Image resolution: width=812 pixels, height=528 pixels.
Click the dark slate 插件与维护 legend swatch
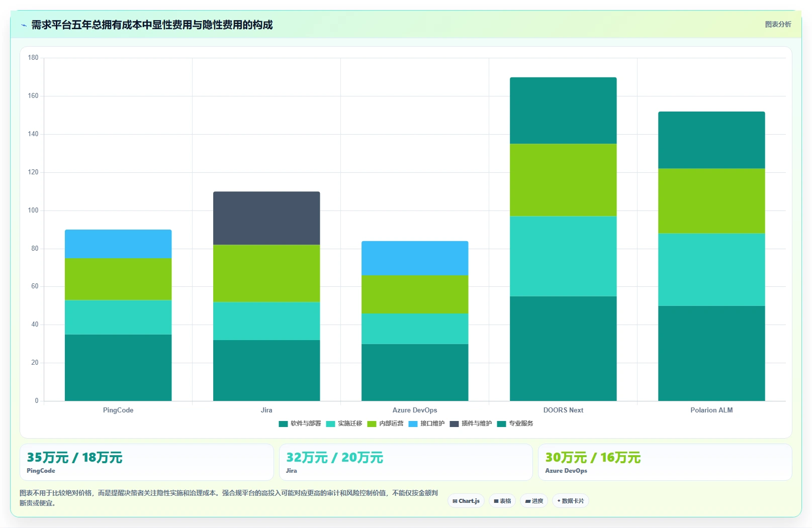[x=454, y=424]
